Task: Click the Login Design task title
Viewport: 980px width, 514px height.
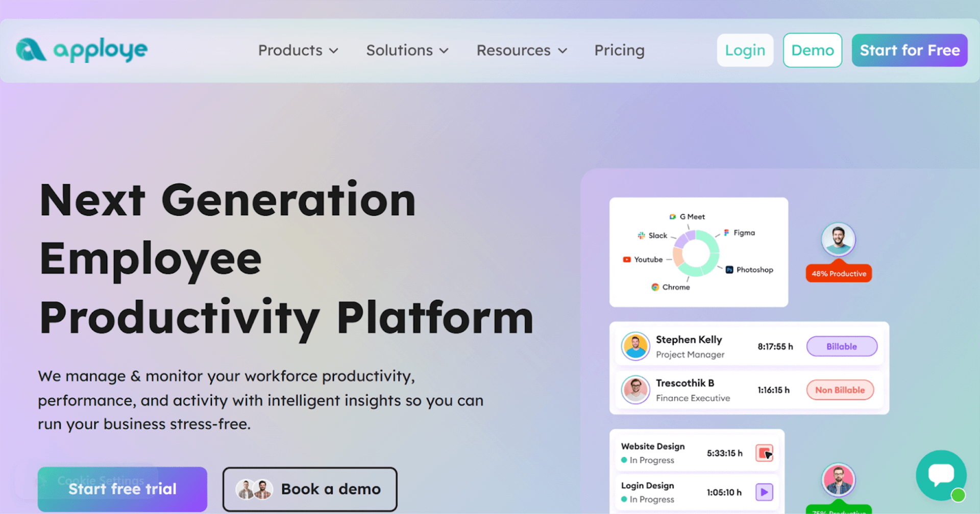Action: tap(648, 485)
